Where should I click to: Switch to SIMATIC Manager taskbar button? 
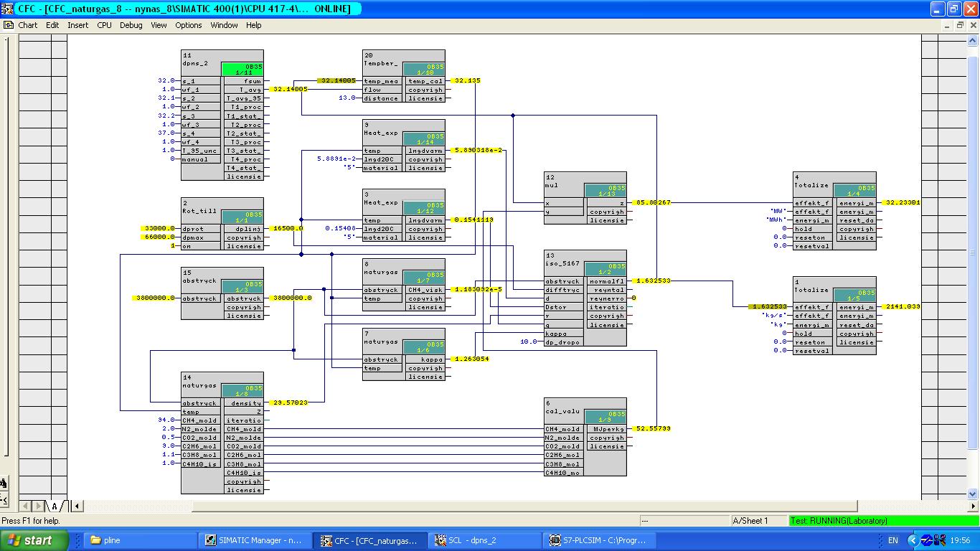pos(255,540)
